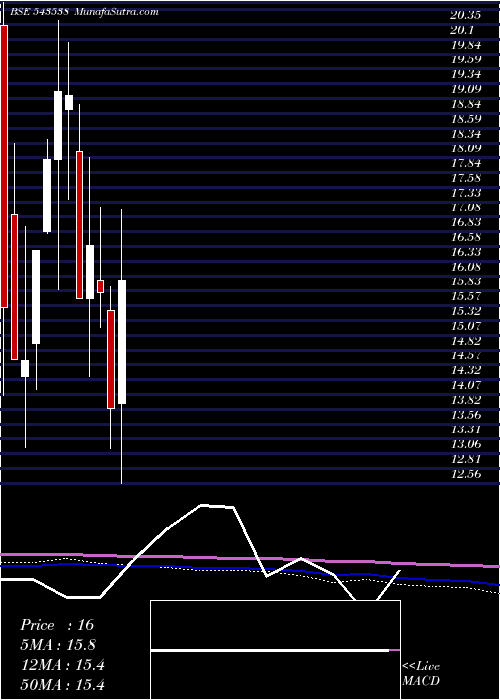Click the BSE stock code label
The height and width of the screenshot is (700, 500).
(39, 12)
